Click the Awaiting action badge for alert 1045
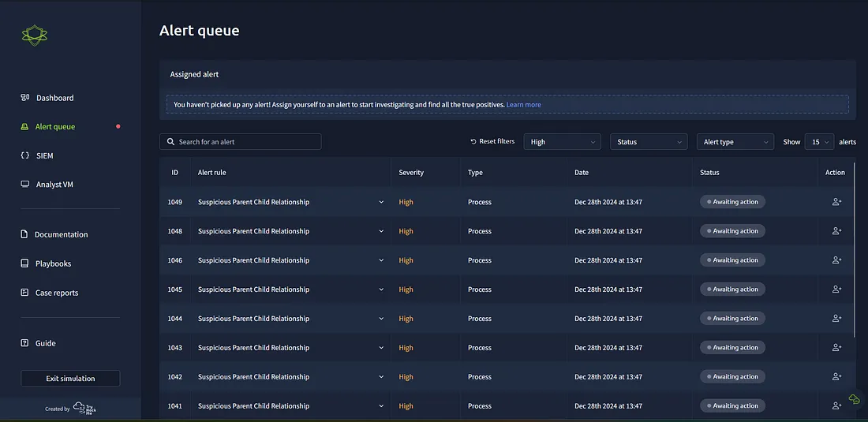Viewport: 868px width, 422px height. (732, 289)
